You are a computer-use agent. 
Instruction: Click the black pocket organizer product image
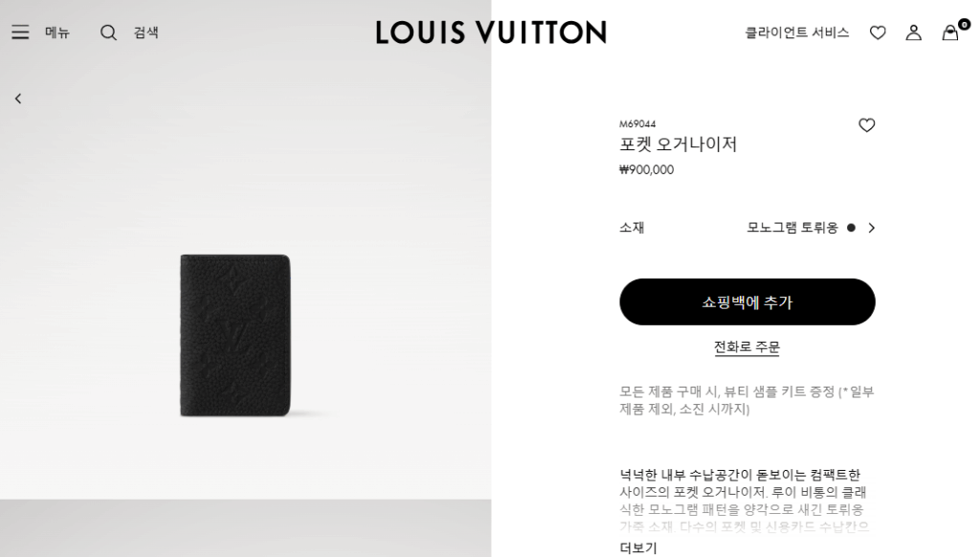coord(235,335)
